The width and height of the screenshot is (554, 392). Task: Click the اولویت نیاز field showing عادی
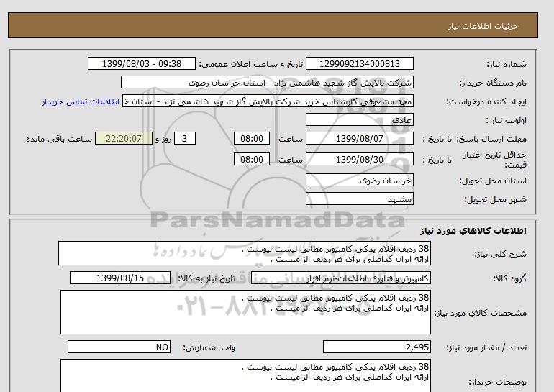tap(359, 119)
